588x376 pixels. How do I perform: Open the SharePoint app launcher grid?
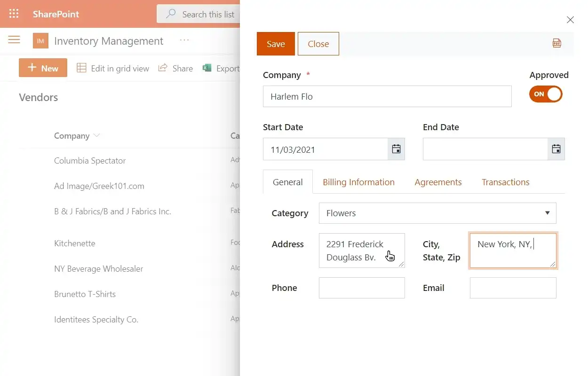tap(14, 14)
